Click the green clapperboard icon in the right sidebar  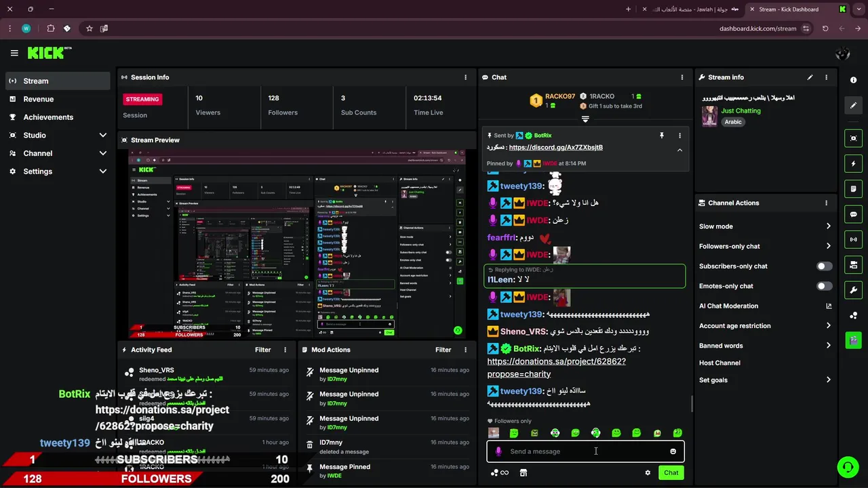853,340
